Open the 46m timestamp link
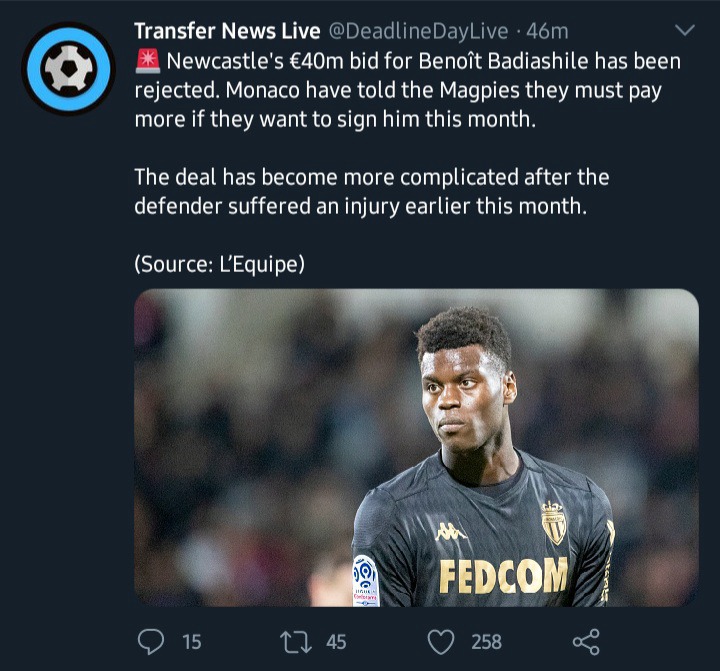The height and width of the screenshot is (671, 720). (547, 31)
